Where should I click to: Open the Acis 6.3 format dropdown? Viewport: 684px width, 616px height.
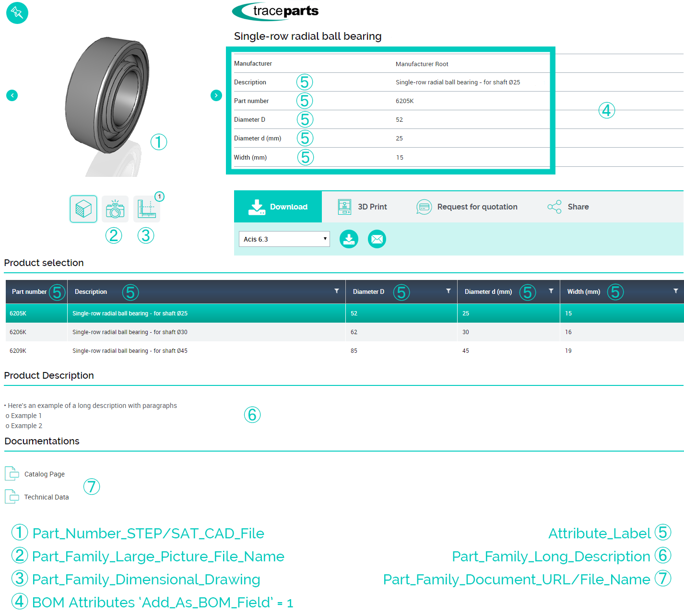coord(284,239)
